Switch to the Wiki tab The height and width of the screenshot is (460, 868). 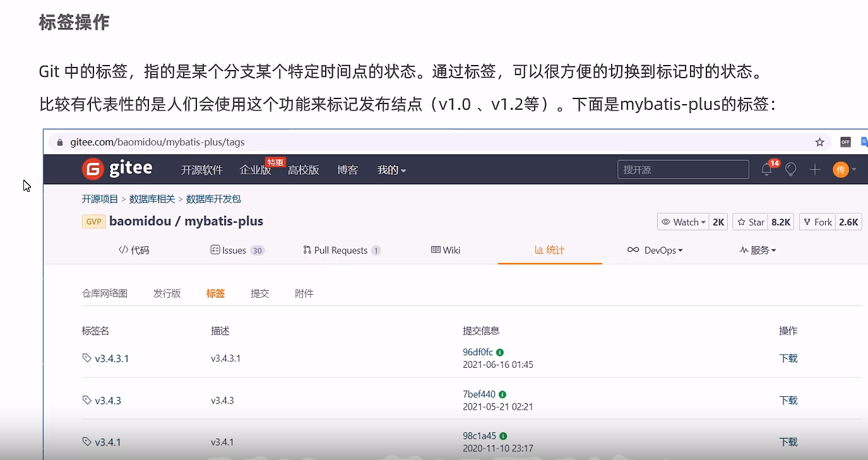(x=446, y=250)
